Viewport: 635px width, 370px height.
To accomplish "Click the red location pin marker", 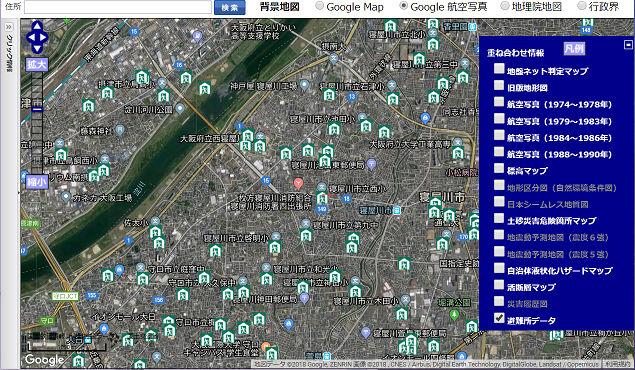I will coord(298,184).
